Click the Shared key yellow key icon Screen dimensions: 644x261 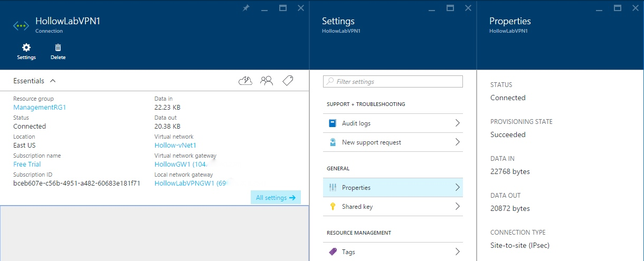pyautogui.click(x=333, y=207)
